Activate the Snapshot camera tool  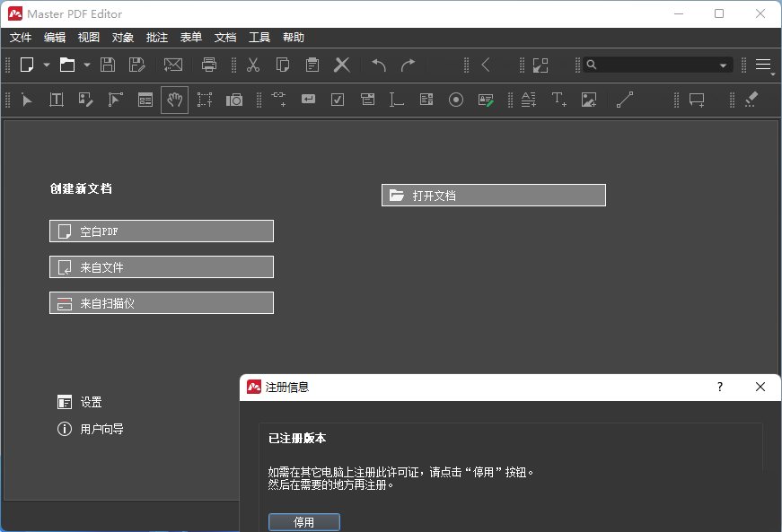[x=233, y=99]
